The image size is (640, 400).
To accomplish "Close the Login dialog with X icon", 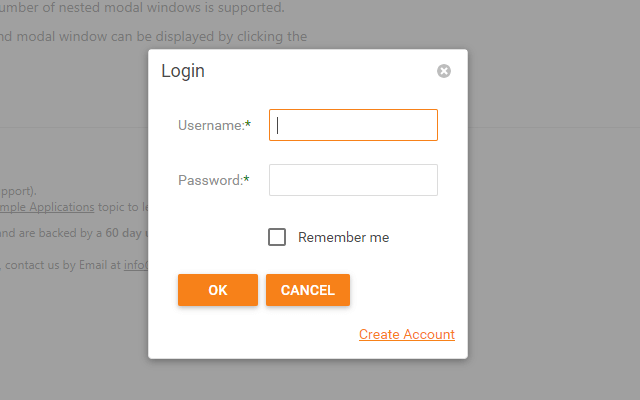I will pos(444,71).
